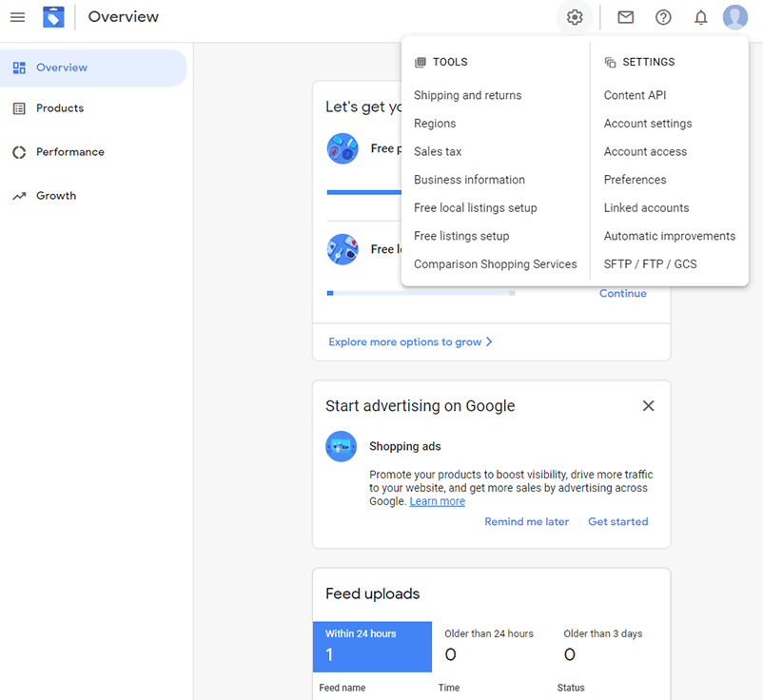Open Linked accounts
Screen dimensions: 763x700
(646, 208)
